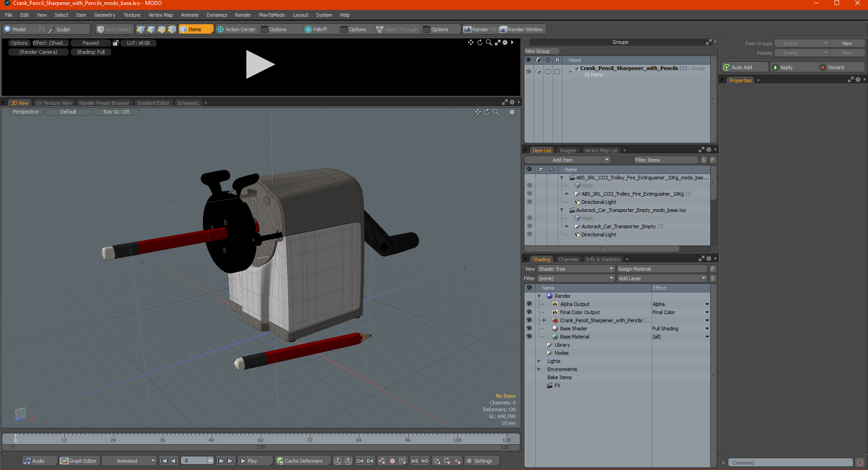This screenshot has height=470, width=868.
Task: Open Animated key mode dropdown
Action: coord(129,461)
